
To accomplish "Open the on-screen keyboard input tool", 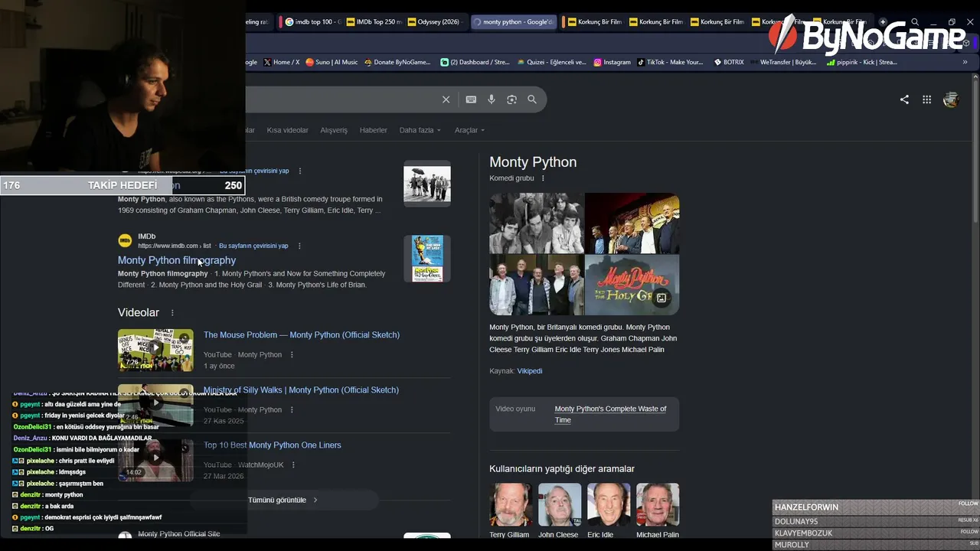I will click(471, 99).
